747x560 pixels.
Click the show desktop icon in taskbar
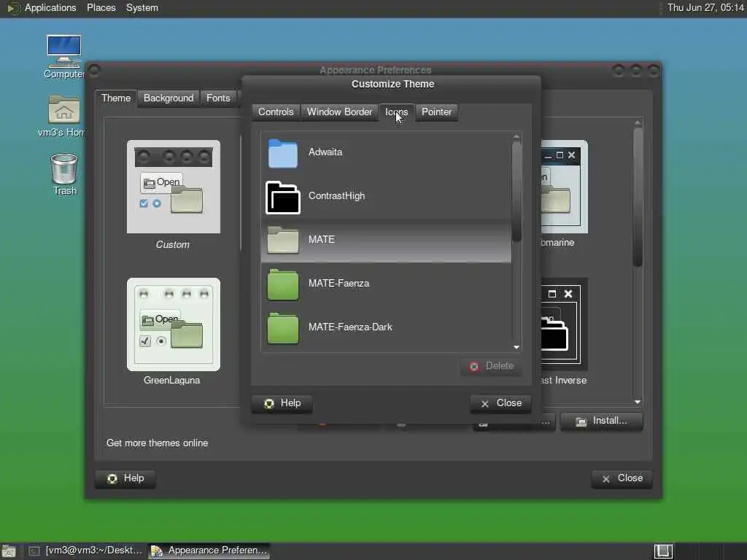click(x=9, y=551)
